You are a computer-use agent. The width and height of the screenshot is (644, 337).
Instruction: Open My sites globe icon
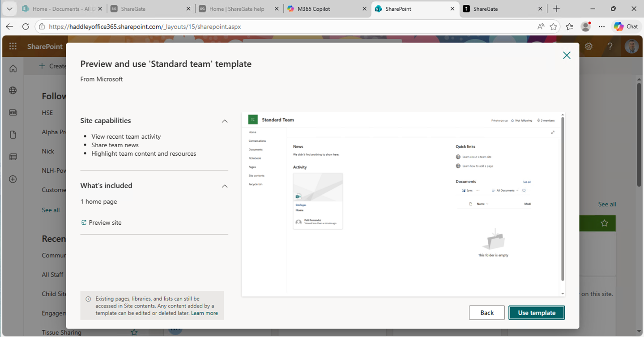click(13, 90)
